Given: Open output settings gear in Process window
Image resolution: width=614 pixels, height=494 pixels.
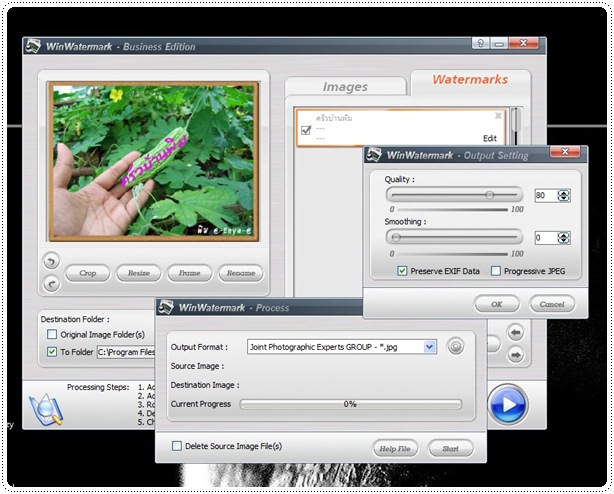Looking at the screenshot, I should (455, 346).
